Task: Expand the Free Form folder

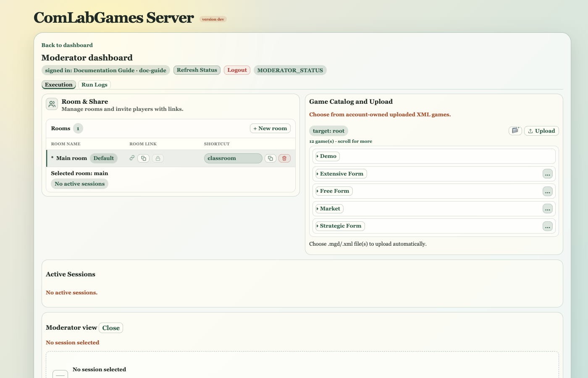Action: tap(334, 191)
